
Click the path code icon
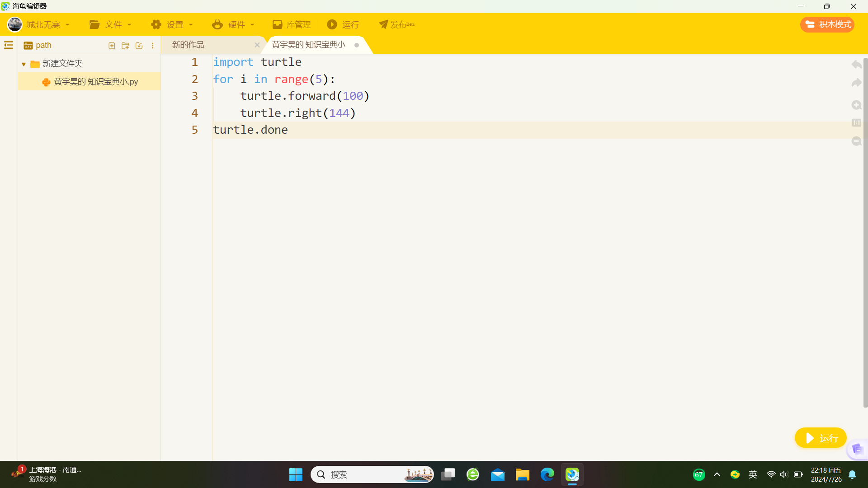(28, 46)
